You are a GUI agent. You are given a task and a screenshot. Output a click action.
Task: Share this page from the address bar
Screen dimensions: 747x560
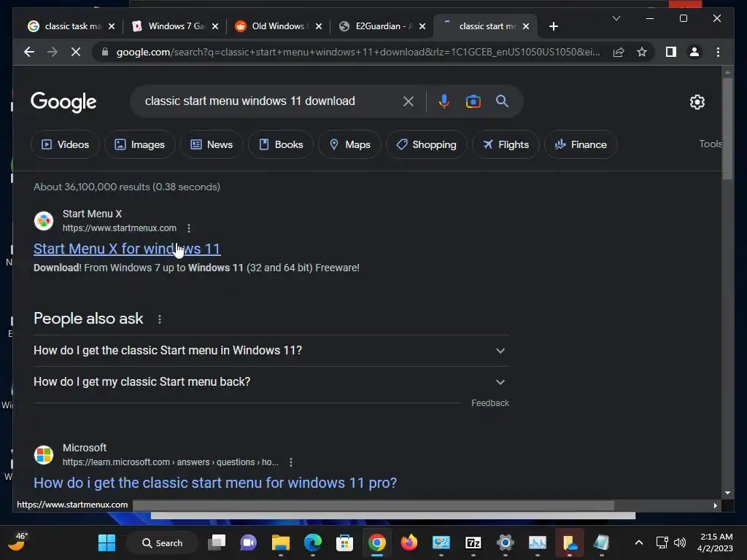(x=619, y=52)
